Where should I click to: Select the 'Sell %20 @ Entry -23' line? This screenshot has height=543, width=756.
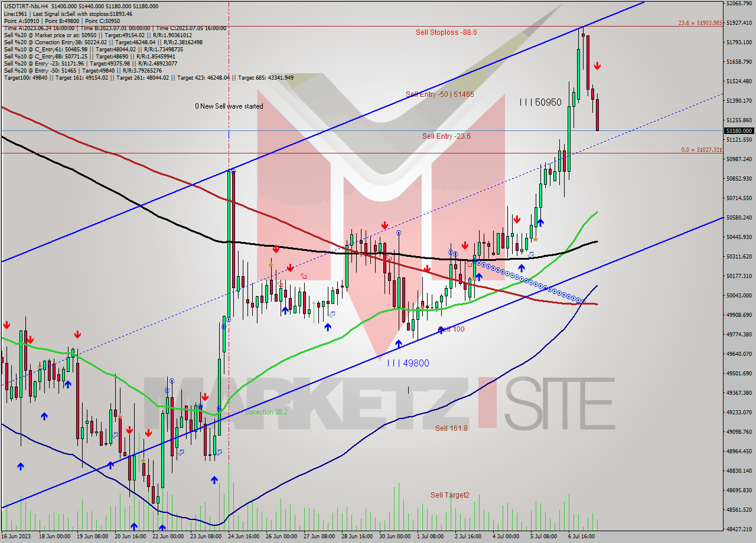point(90,63)
